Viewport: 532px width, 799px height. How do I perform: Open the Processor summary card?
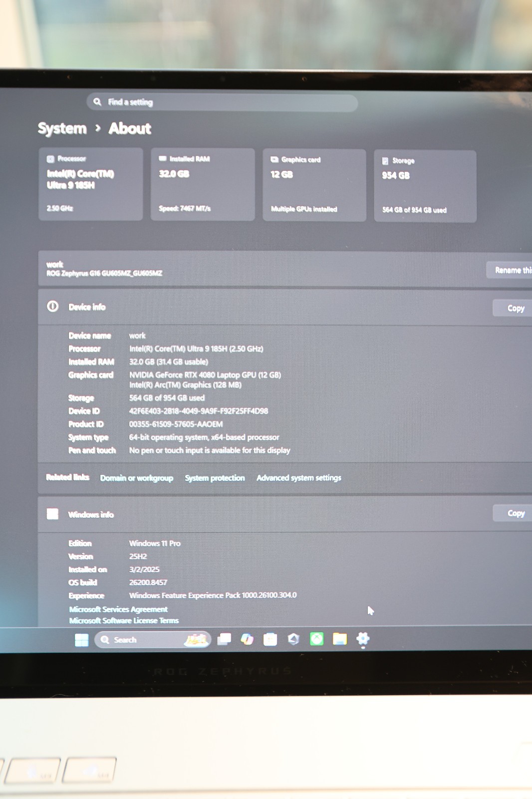click(x=91, y=184)
